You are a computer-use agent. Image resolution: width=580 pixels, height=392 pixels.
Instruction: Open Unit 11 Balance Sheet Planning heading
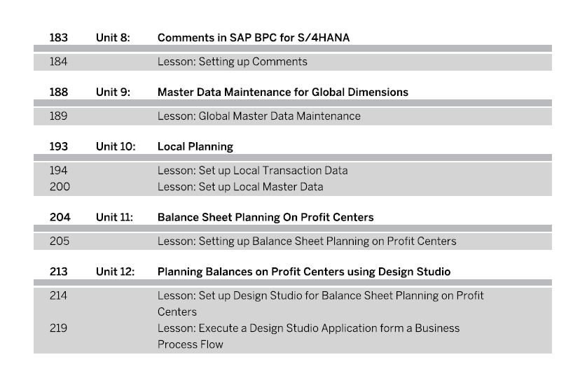(265, 217)
